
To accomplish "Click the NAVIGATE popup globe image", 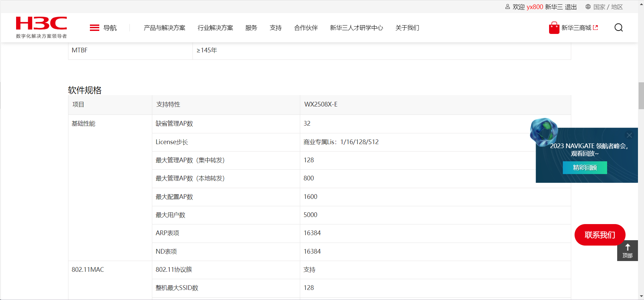I will 544,132.
